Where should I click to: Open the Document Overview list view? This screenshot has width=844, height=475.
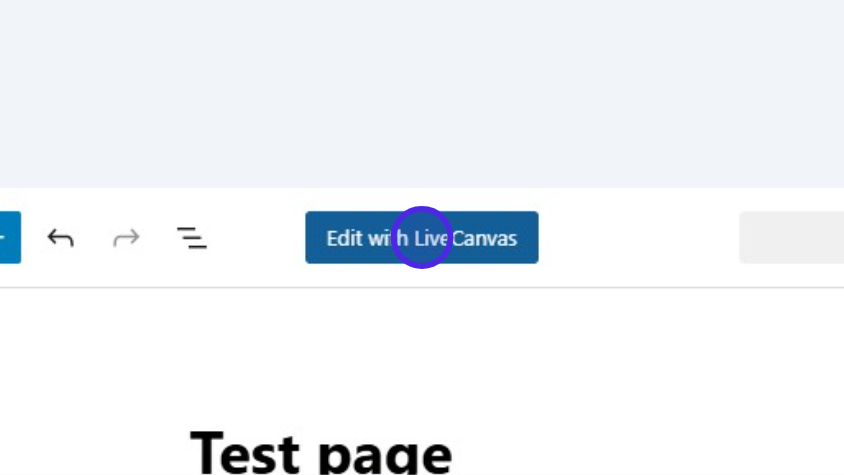(x=192, y=238)
